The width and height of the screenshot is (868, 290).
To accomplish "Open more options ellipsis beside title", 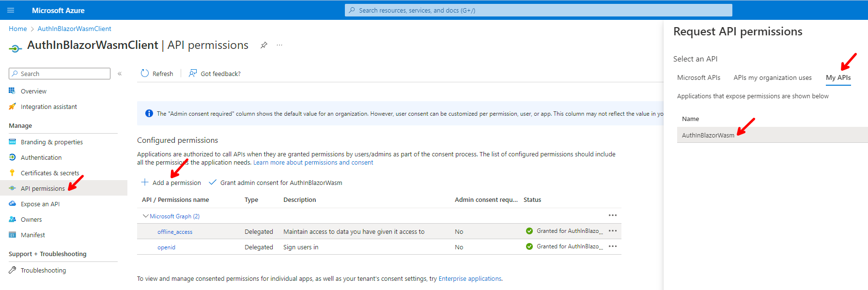I will pyautogui.click(x=279, y=45).
